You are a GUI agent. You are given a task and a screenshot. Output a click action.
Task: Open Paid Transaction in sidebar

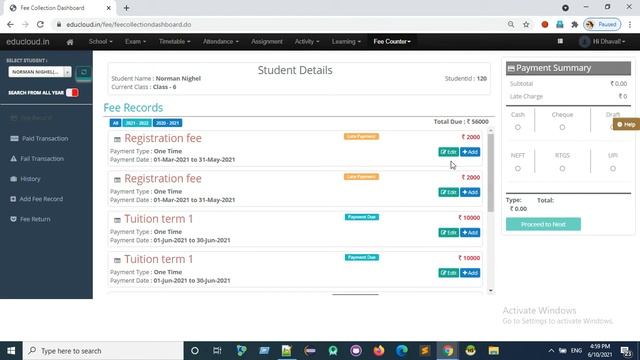click(x=39, y=139)
